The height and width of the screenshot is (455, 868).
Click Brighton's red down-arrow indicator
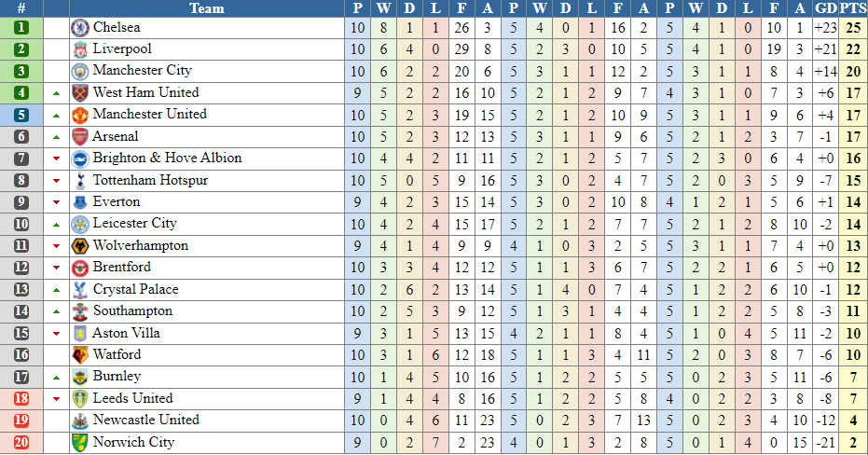point(56,159)
